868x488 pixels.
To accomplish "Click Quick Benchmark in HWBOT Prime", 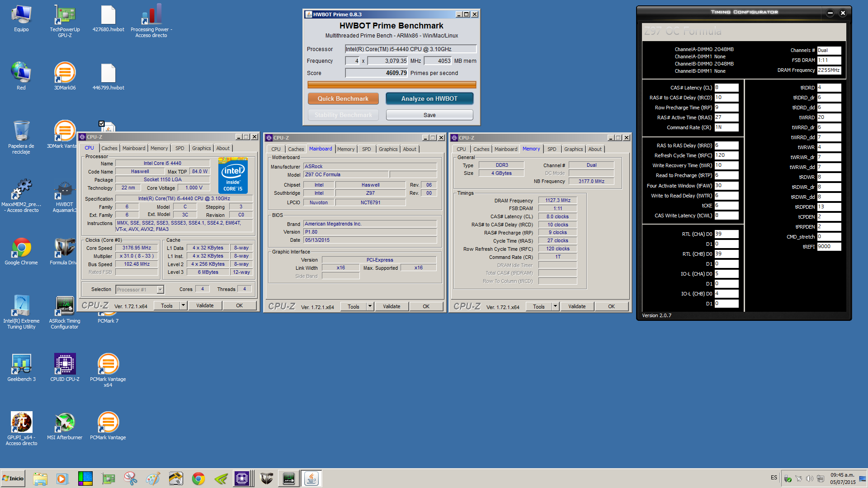I will click(343, 99).
